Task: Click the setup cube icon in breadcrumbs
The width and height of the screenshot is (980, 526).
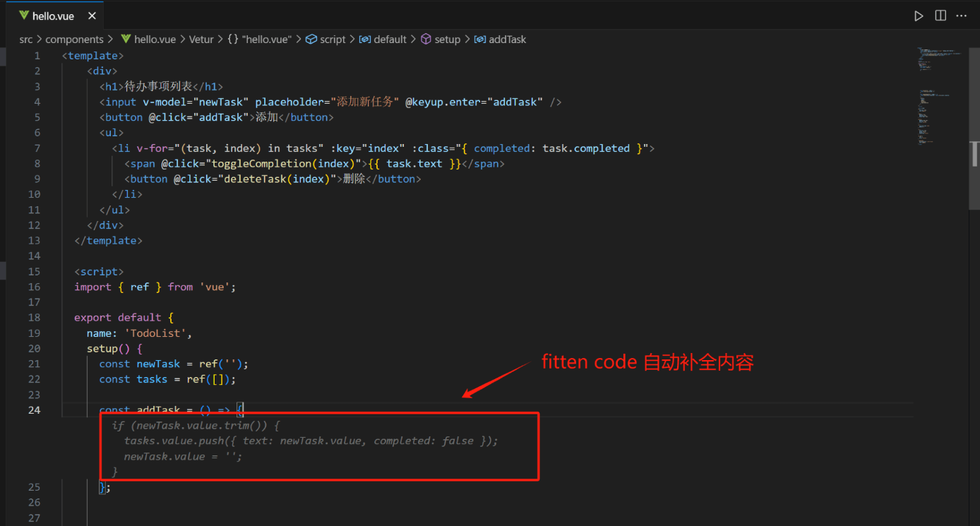Action: pyautogui.click(x=426, y=40)
